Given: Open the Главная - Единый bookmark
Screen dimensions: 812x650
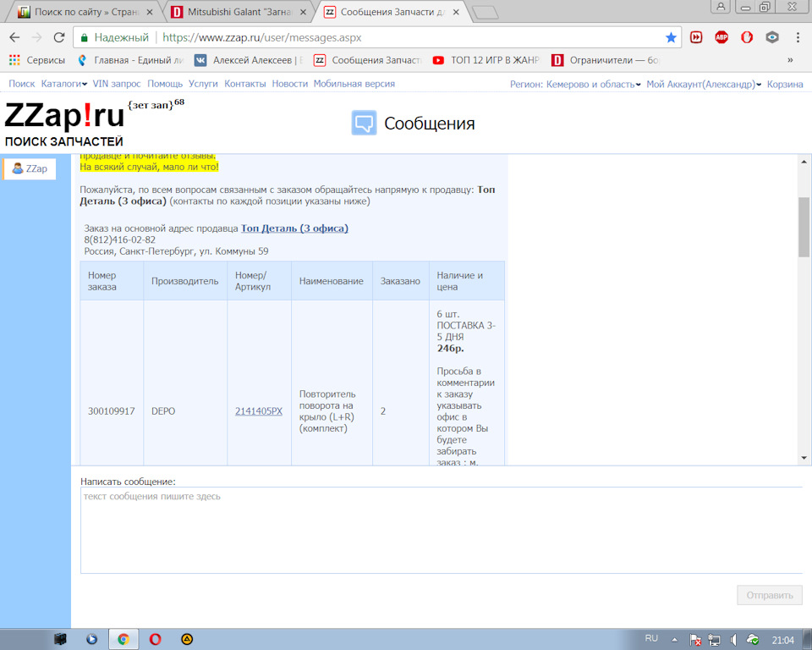Looking at the screenshot, I should coord(130,60).
